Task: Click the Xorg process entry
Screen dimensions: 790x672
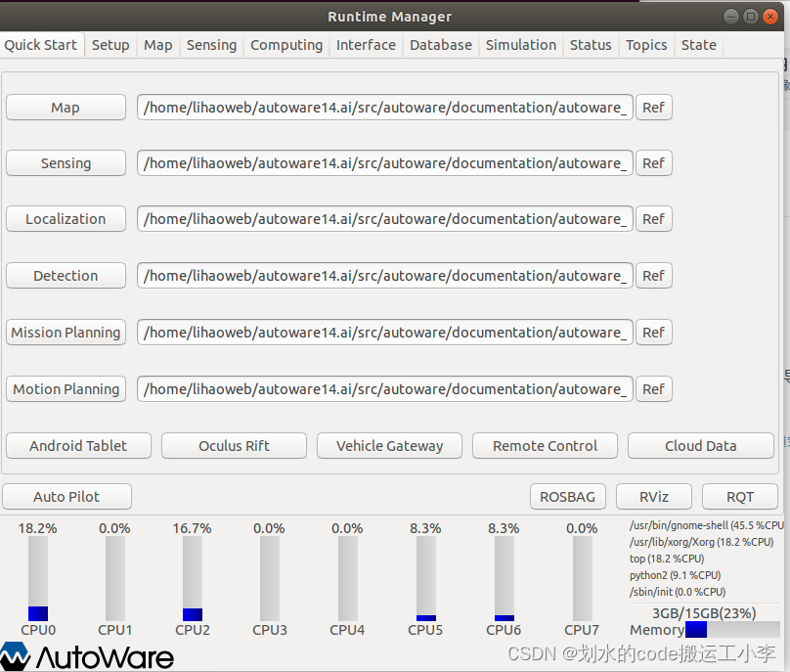Action: click(701, 542)
